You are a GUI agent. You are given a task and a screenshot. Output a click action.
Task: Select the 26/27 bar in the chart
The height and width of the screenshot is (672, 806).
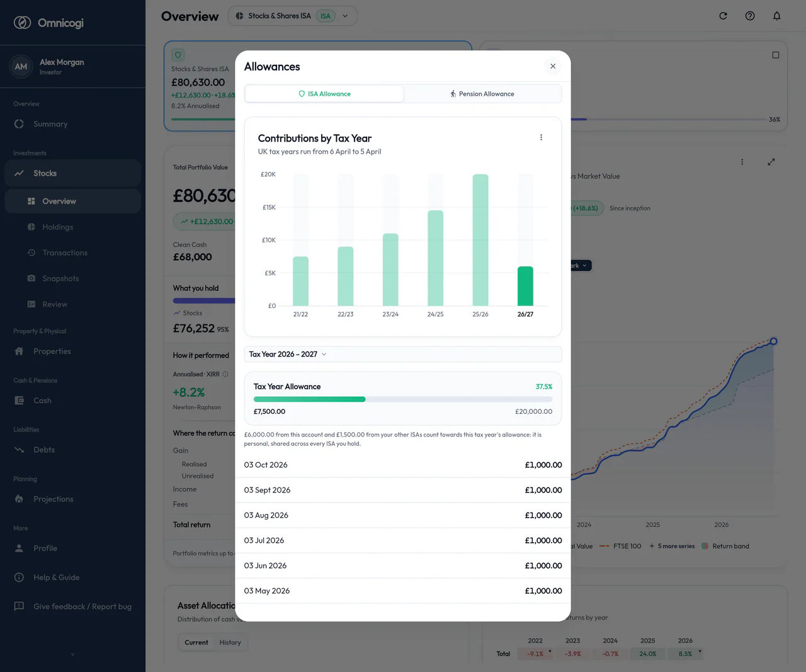[525, 286]
